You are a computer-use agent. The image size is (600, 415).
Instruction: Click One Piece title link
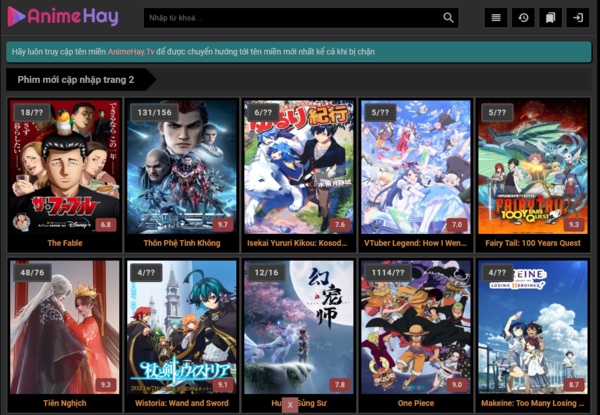pos(416,403)
